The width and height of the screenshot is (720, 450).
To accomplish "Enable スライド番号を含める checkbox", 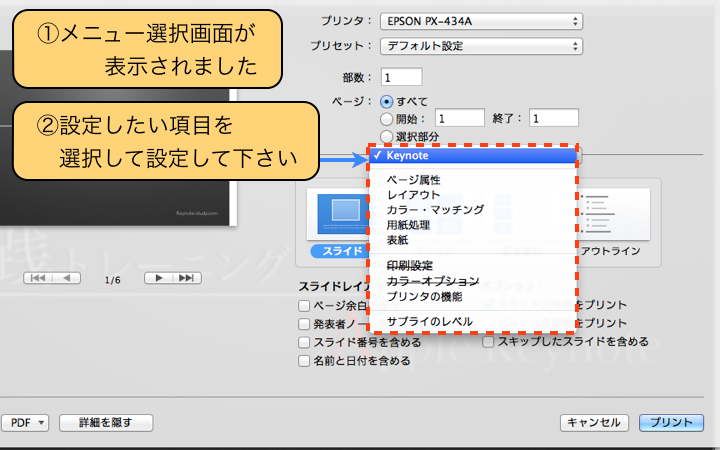I will coord(304,342).
